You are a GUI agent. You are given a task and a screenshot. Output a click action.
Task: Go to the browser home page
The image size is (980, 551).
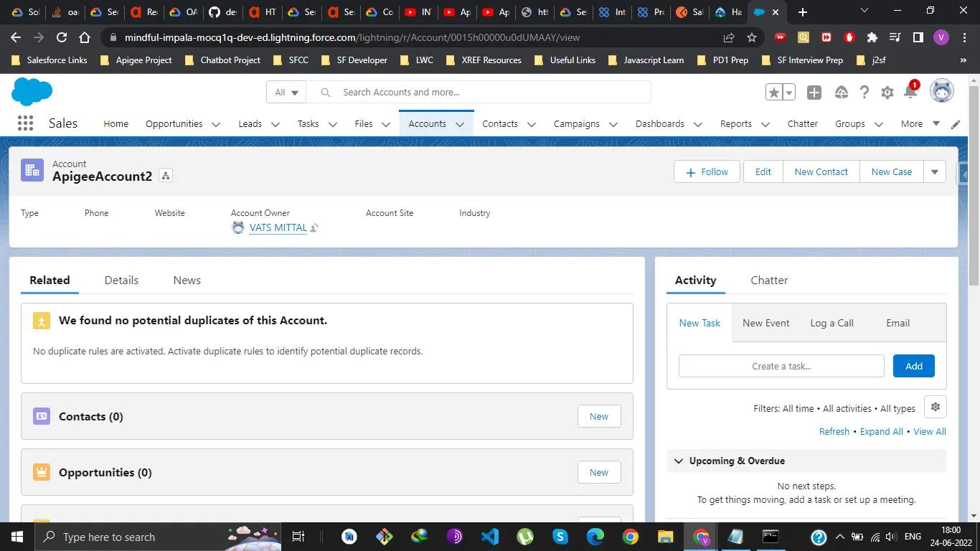(85, 37)
